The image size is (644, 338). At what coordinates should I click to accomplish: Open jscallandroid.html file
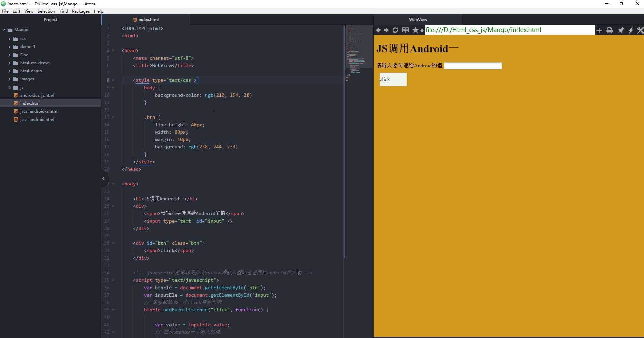pyautogui.click(x=37, y=120)
